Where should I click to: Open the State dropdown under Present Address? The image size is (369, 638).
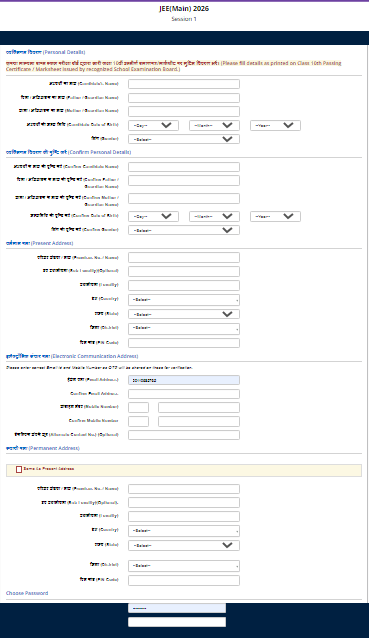point(184,314)
